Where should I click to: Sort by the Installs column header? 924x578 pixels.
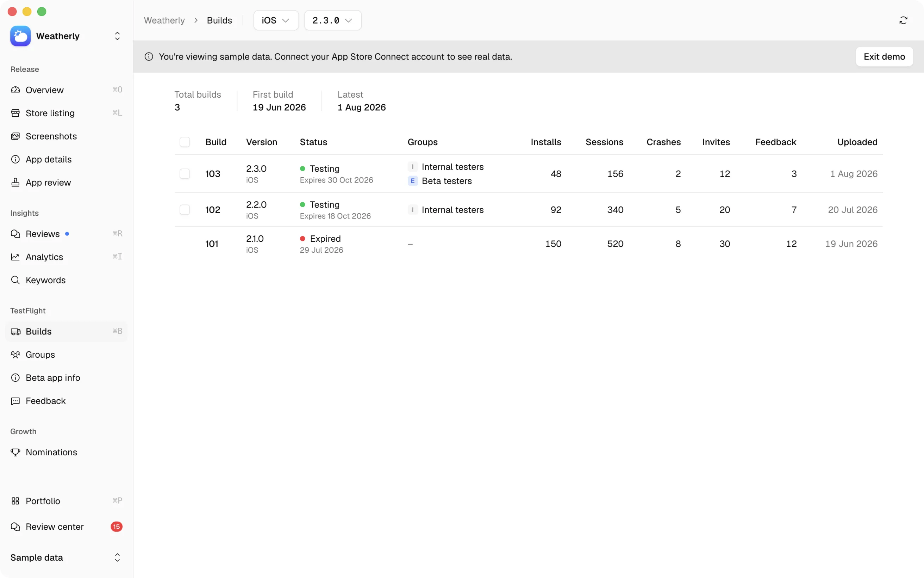pyautogui.click(x=545, y=142)
